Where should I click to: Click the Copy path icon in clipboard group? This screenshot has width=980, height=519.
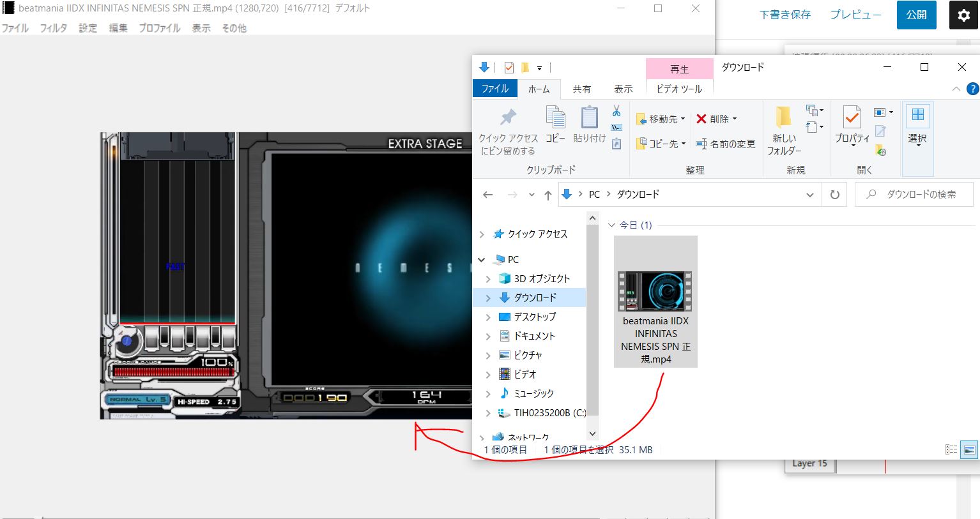(x=616, y=128)
